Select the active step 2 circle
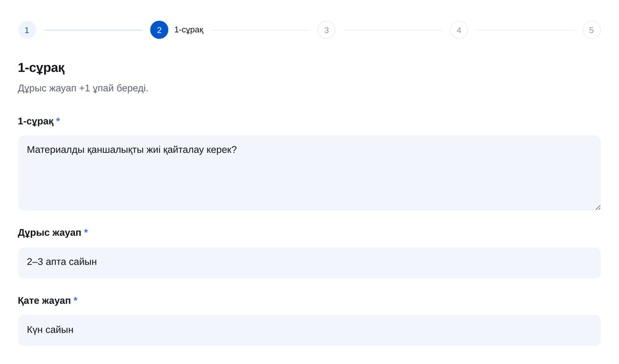The image size is (619, 364). [x=159, y=30]
